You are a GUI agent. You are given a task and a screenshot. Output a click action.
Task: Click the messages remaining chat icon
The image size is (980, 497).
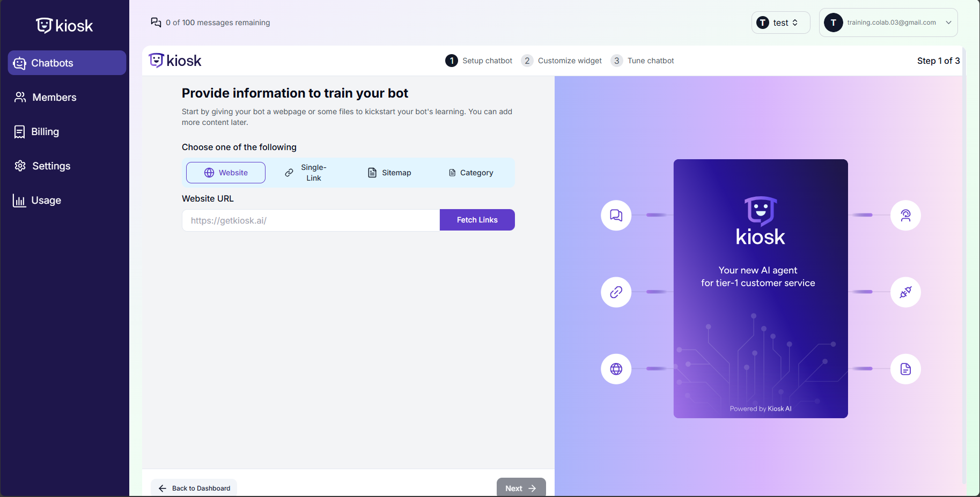(x=156, y=23)
